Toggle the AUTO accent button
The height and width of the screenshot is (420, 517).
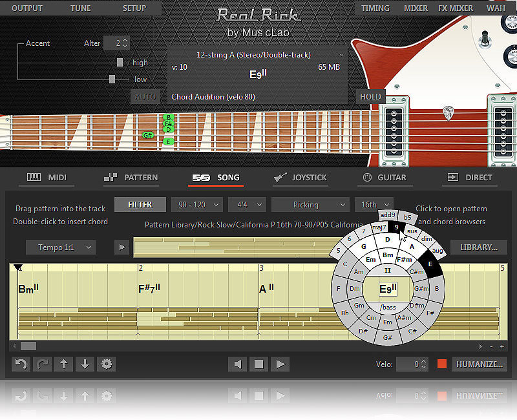tap(145, 97)
